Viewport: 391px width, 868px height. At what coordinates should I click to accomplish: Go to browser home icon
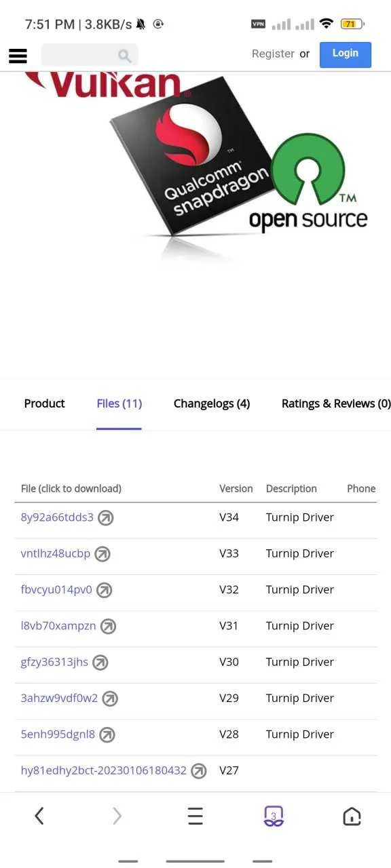(x=352, y=816)
